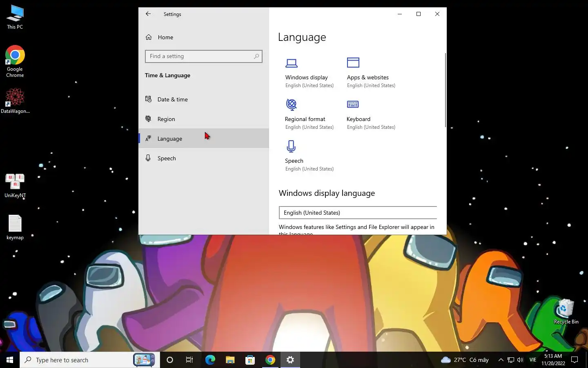
Task: Click the volume speaker icon in the tray
Action: (520, 360)
